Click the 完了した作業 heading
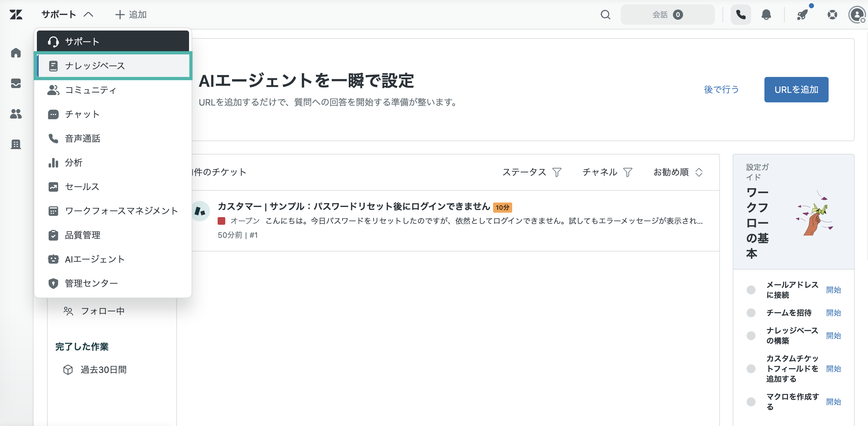The width and height of the screenshot is (868, 426). 82,347
